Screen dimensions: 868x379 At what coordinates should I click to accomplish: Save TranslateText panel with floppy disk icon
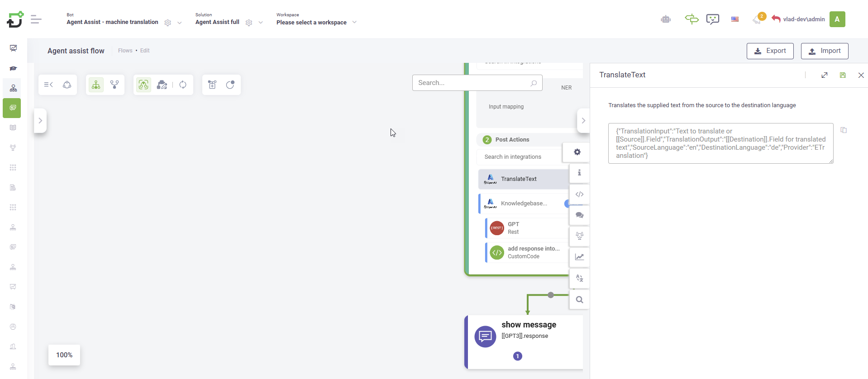843,75
